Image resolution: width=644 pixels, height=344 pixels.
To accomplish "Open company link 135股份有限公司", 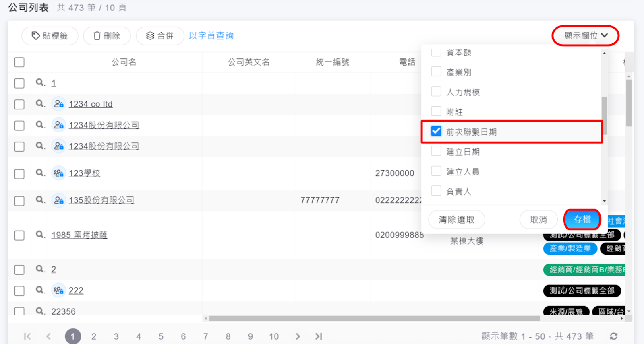I will point(101,200).
